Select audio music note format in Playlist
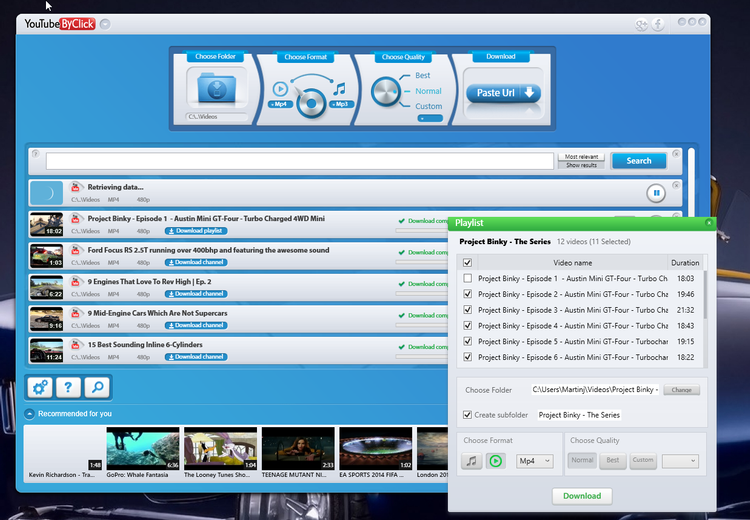 (471, 461)
